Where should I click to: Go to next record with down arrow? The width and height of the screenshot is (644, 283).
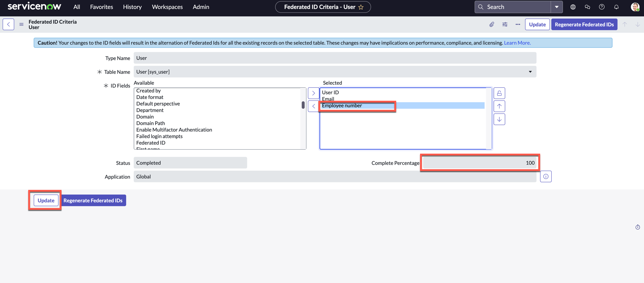[637, 24]
